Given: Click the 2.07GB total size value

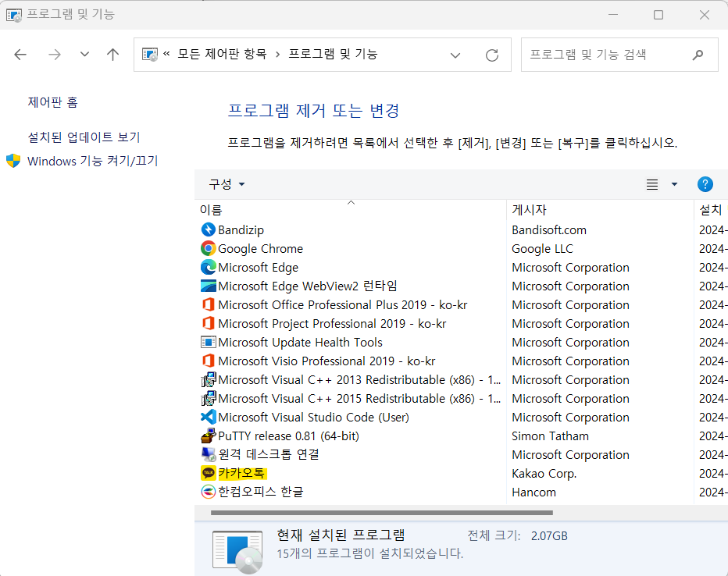Looking at the screenshot, I should pos(549,535).
